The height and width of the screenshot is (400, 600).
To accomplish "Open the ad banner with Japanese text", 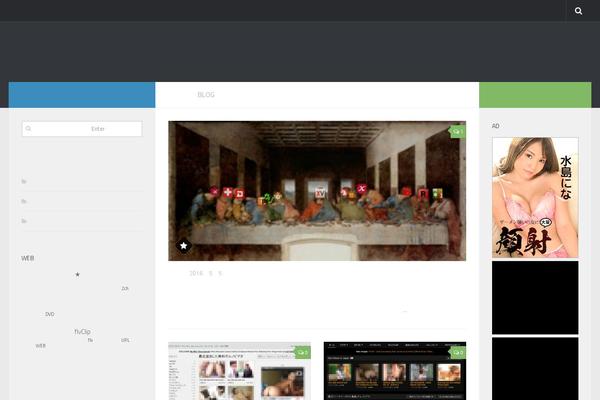I will [535, 198].
